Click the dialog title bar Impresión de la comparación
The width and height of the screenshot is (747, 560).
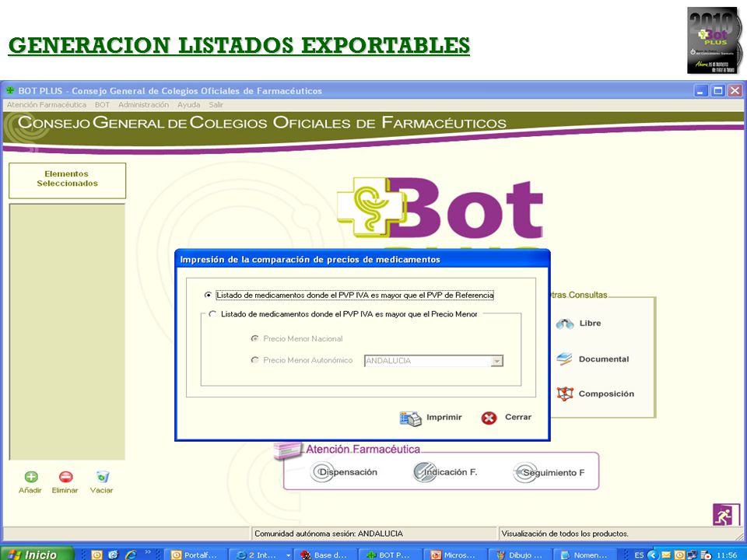[362, 260]
